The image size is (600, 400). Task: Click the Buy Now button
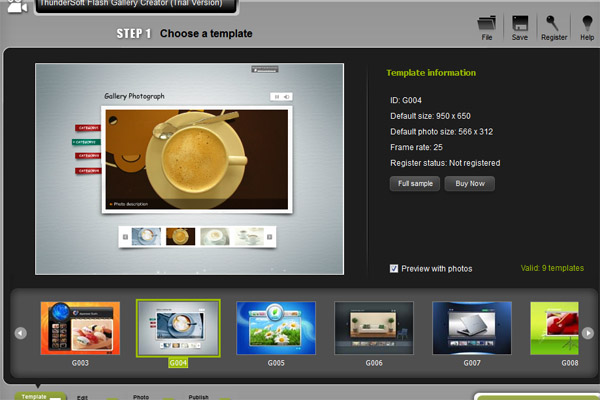pos(470,183)
